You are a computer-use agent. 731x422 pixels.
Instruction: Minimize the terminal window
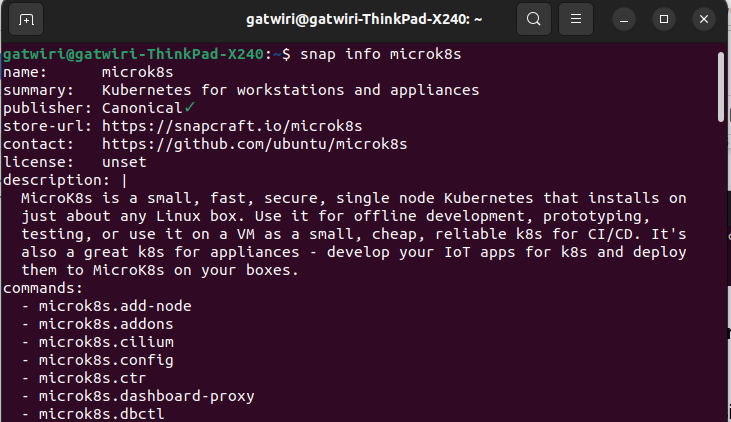tap(624, 19)
